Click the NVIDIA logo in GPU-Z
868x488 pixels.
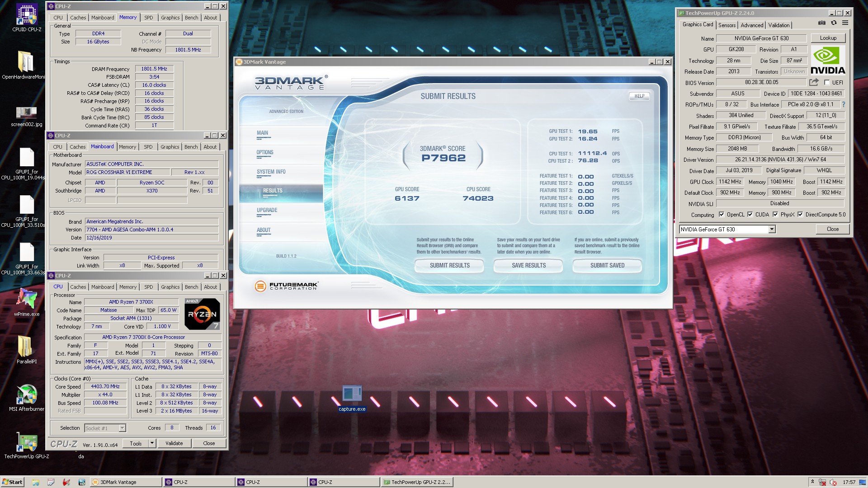(x=828, y=60)
